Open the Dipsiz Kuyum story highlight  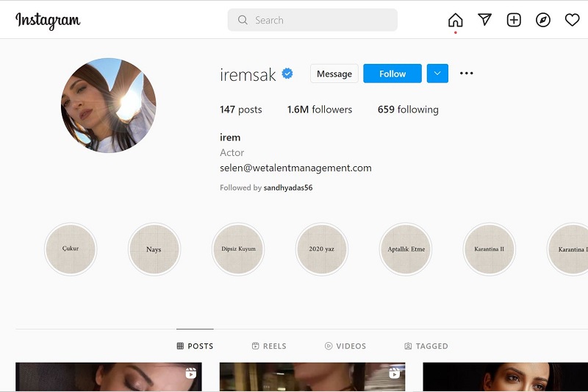tap(238, 249)
